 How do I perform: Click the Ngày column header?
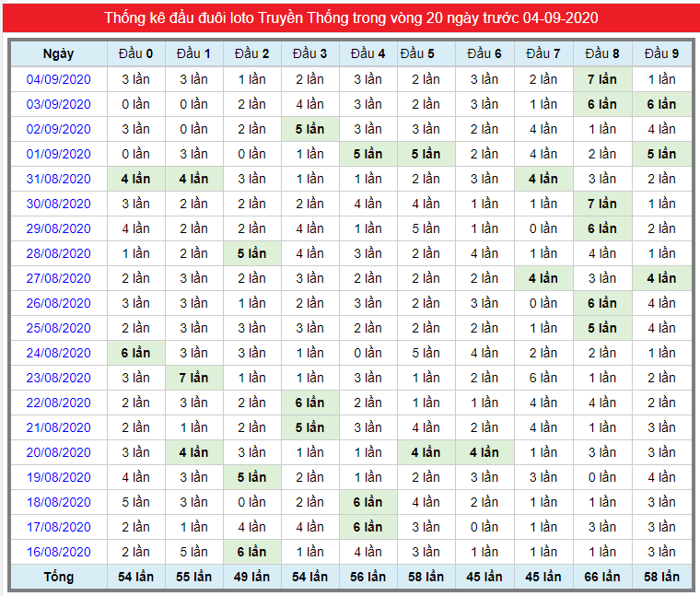coord(58,54)
